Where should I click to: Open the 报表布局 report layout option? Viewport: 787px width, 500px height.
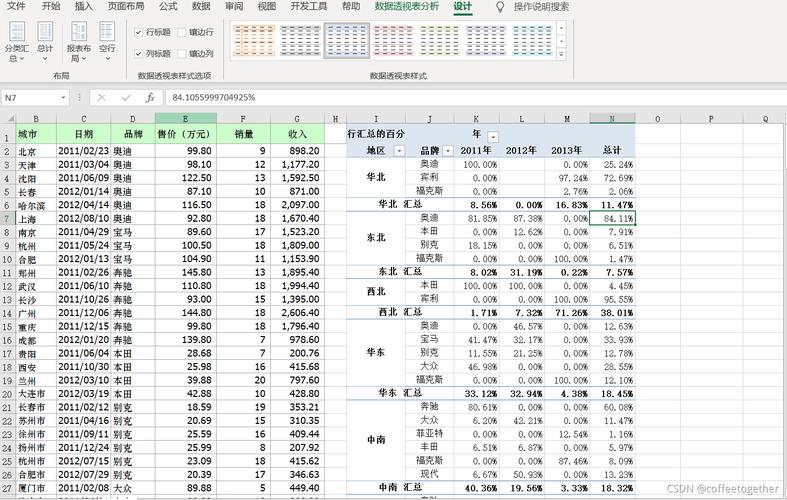(x=78, y=42)
